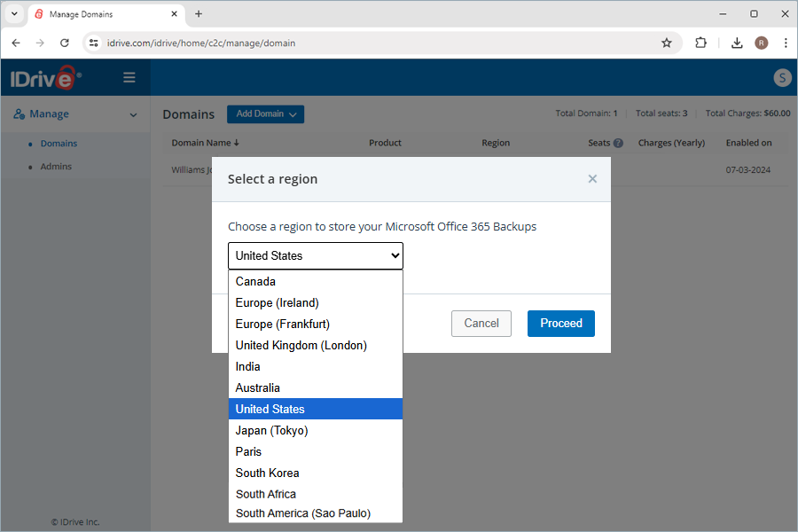798x532 pixels.
Task: Choose Paris from the region list
Action: 316,451
